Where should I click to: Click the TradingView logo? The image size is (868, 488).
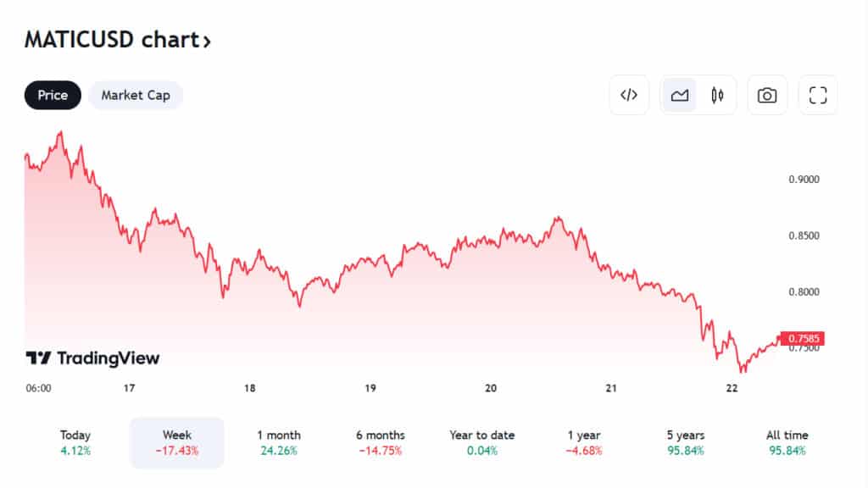[92, 358]
